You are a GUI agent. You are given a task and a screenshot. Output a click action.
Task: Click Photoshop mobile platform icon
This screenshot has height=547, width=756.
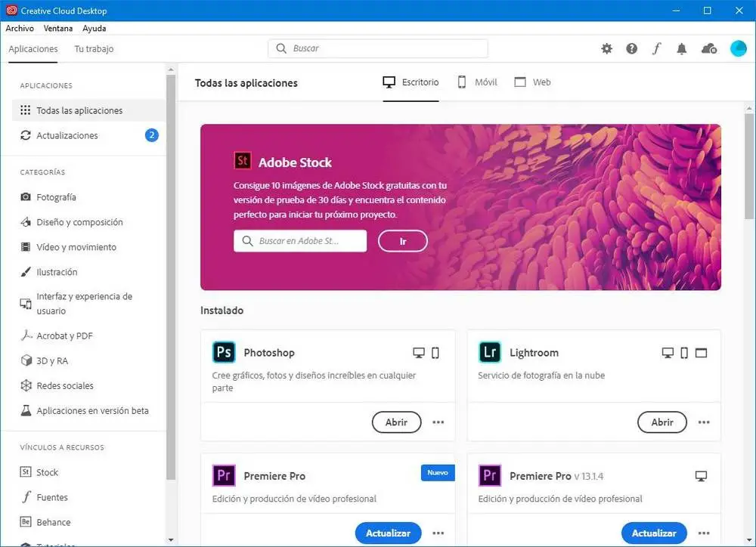pos(435,353)
